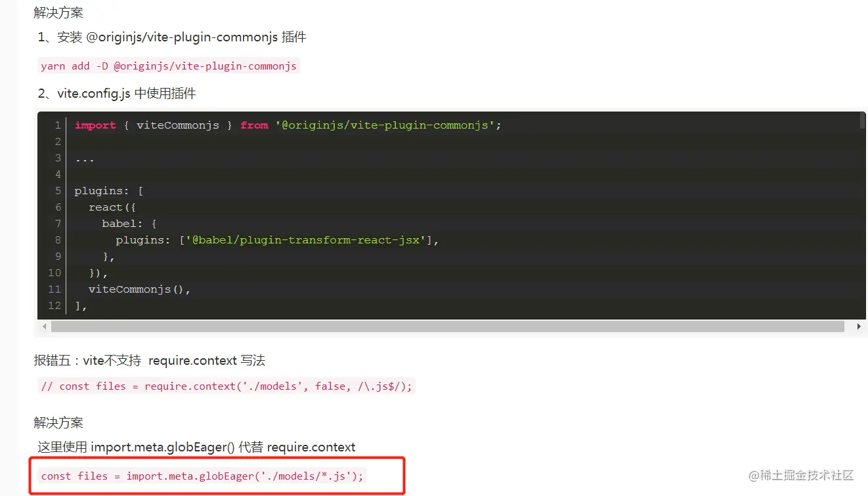The image size is (868, 496).
Task: Click the code block's left scroll arrow
Action: click(x=44, y=327)
